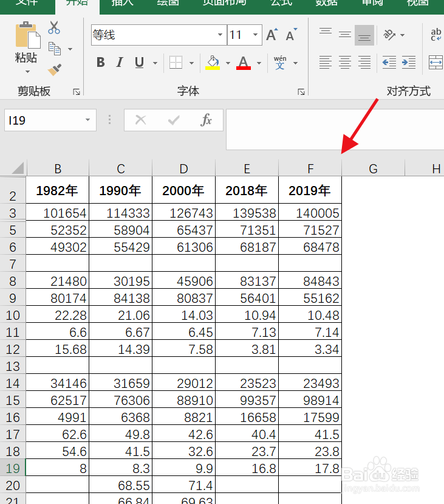
Task: Select row 10 header
Action: (13, 315)
